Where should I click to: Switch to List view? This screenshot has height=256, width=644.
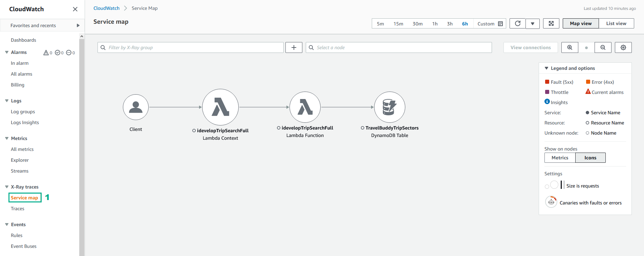(616, 23)
